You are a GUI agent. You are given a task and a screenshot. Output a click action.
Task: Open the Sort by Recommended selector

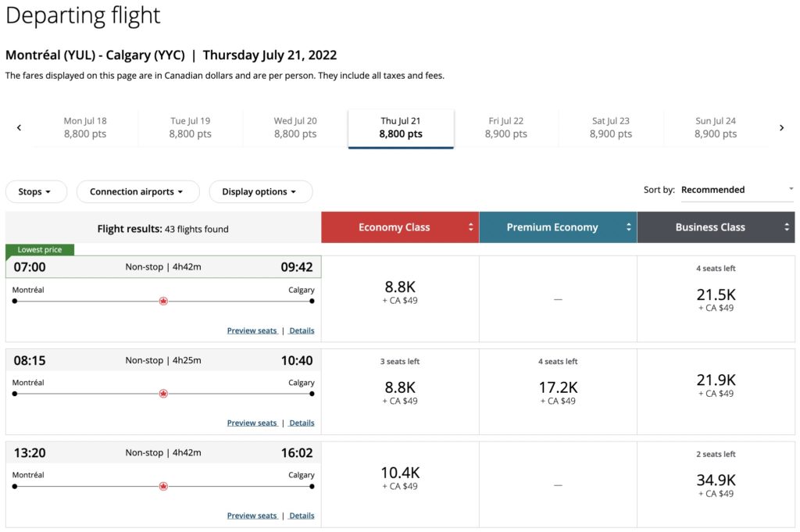pos(737,190)
